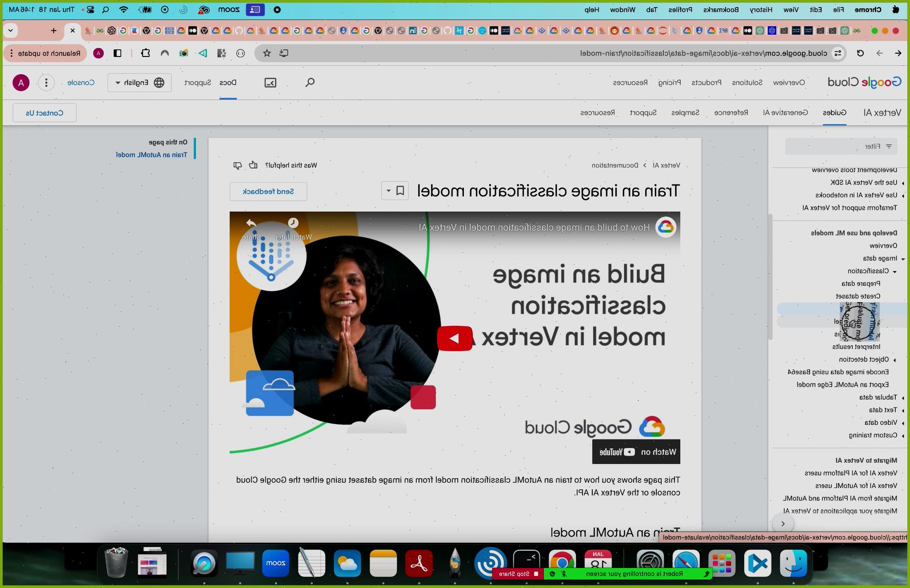Click the Share arrow icon on the video
This screenshot has height=588, width=910.
[251, 223]
